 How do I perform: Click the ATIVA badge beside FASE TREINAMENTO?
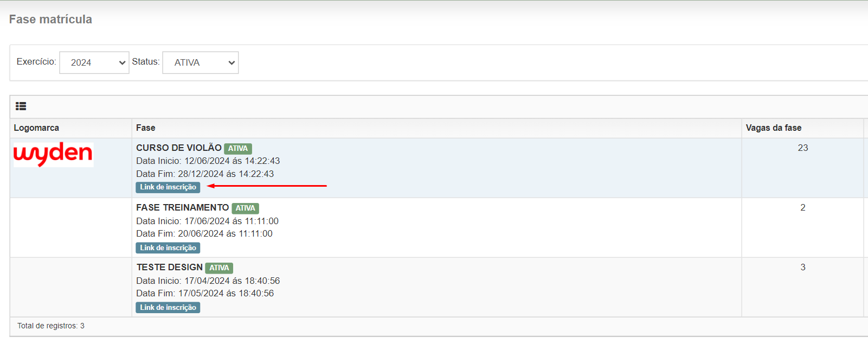[x=246, y=208]
